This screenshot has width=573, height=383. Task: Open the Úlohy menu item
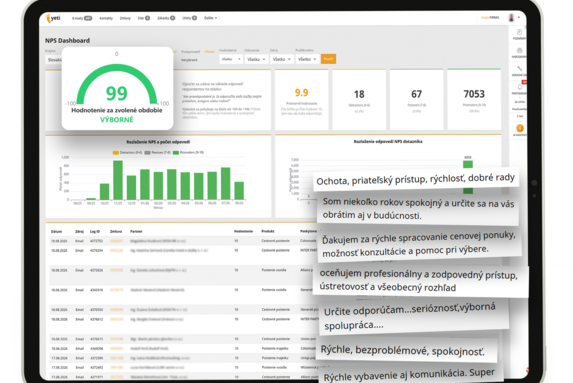pos(189,18)
